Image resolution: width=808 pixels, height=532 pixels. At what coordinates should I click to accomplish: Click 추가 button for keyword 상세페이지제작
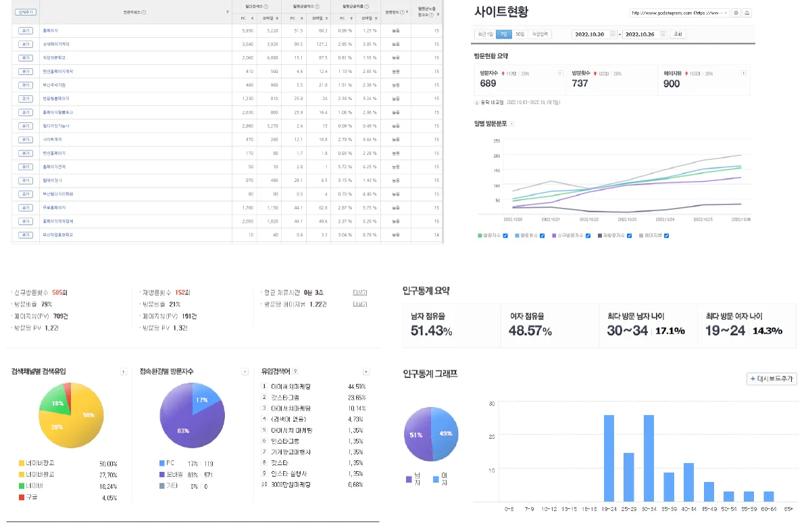click(x=25, y=45)
